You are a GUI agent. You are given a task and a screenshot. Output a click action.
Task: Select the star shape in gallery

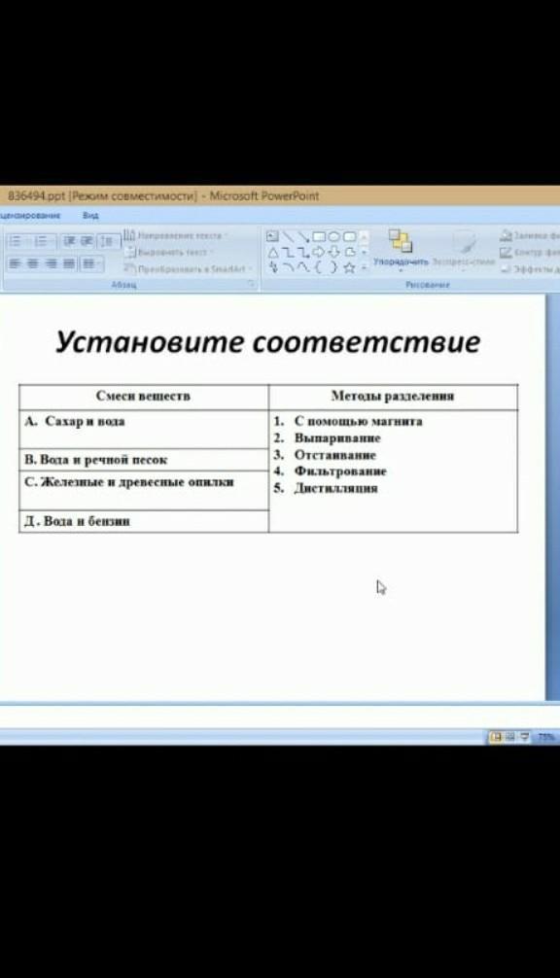(x=349, y=267)
